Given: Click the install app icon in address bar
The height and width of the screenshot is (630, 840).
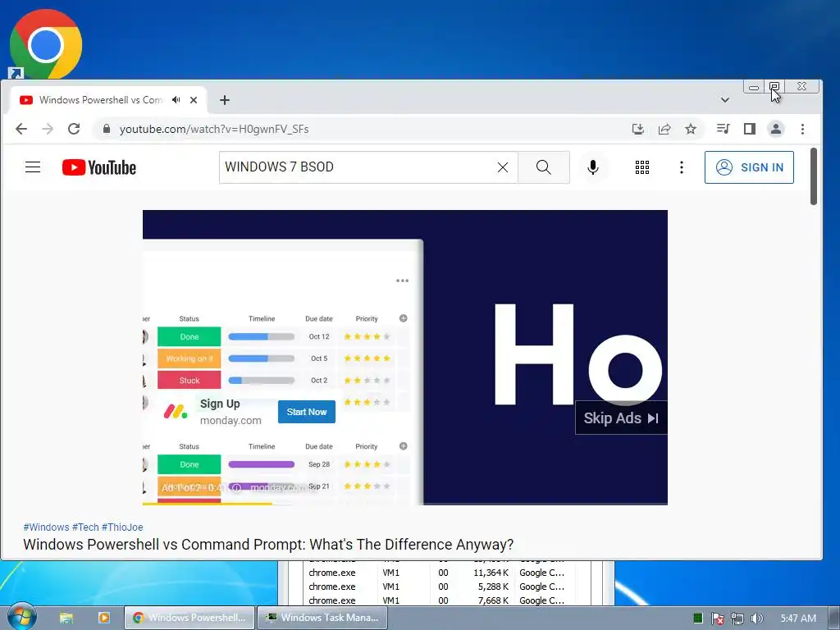Looking at the screenshot, I should click(637, 129).
